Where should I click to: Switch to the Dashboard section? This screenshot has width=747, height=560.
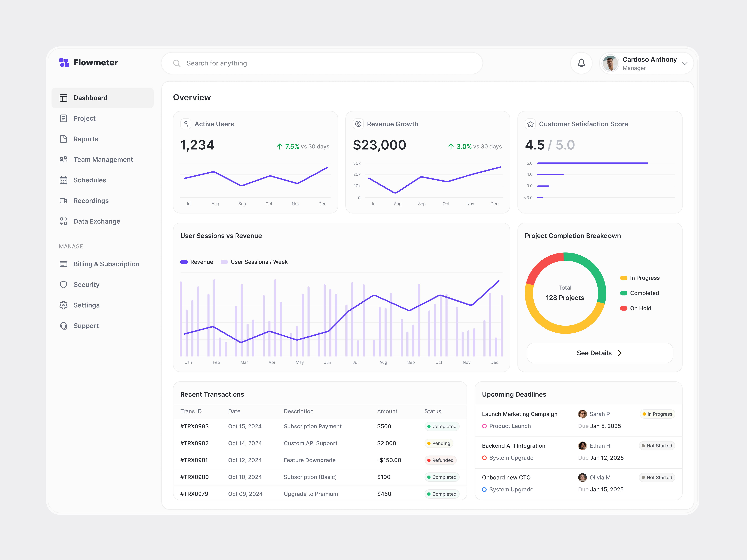click(x=90, y=98)
